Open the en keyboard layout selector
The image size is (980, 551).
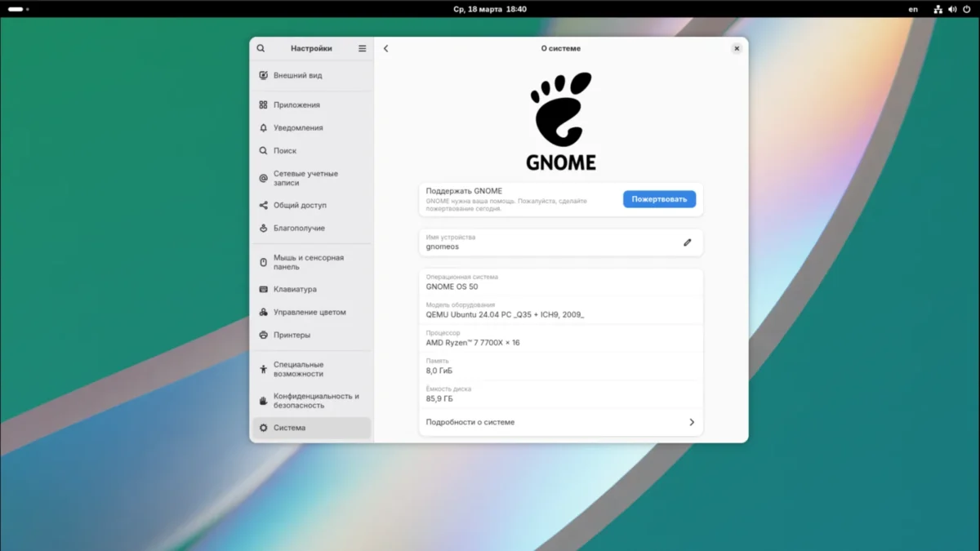click(913, 9)
